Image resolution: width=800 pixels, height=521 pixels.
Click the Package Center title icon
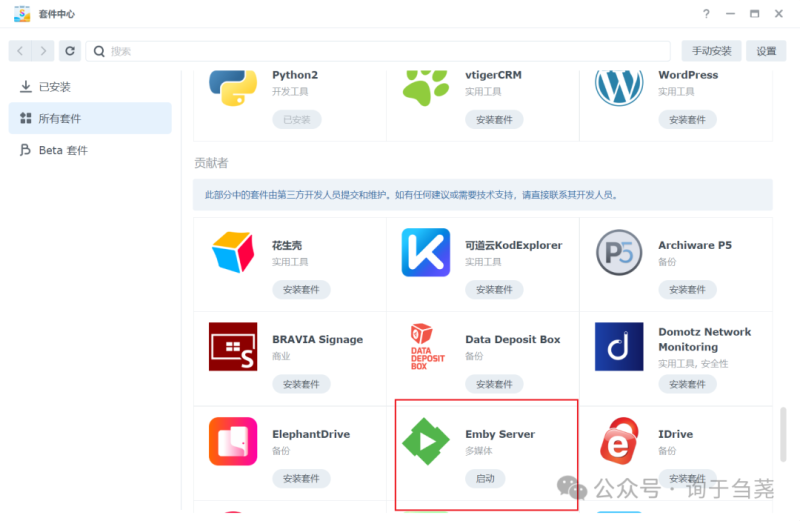point(22,14)
